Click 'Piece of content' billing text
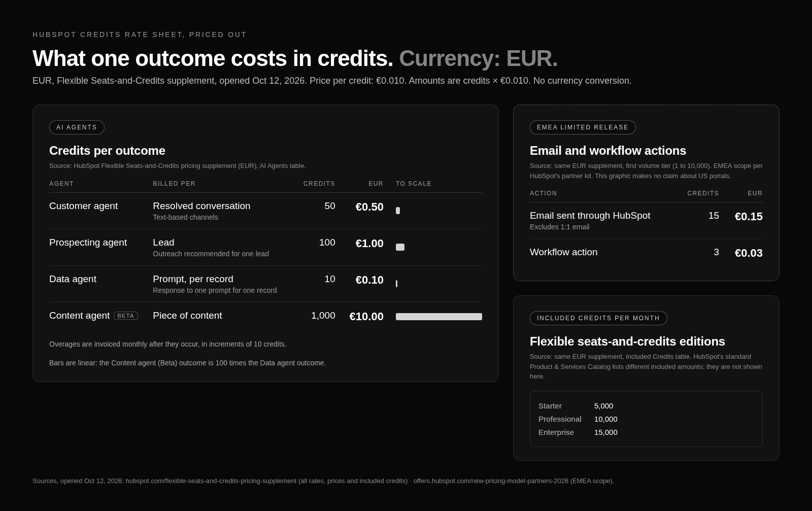 187,316
